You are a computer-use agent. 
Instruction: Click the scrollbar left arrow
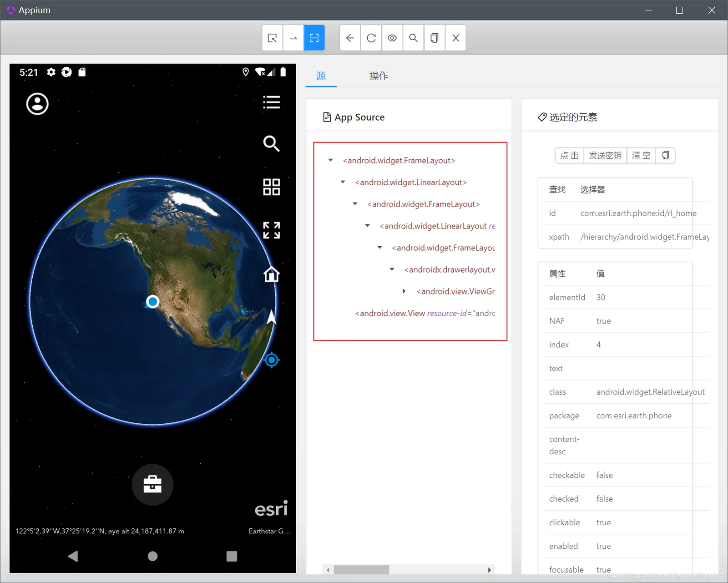coord(328,570)
